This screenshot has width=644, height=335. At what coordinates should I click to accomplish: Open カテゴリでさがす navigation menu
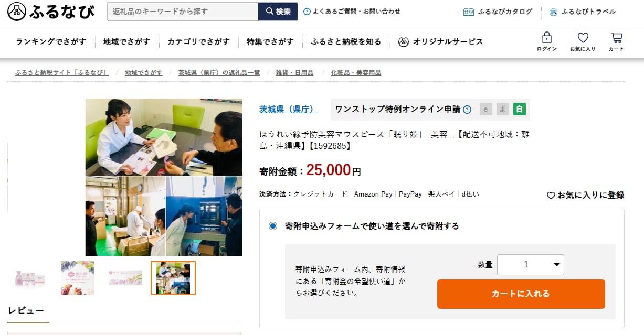click(x=198, y=41)
